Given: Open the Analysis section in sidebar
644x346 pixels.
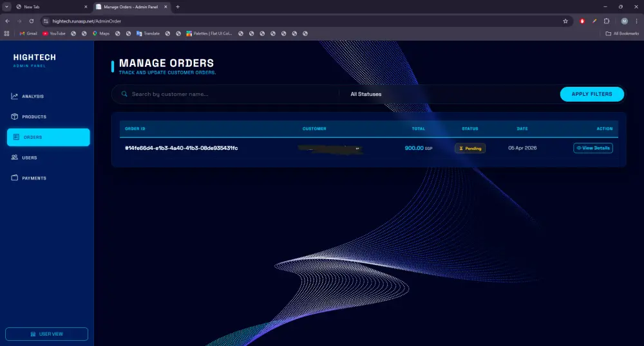Looking at the screenshot, I should 27,96.
